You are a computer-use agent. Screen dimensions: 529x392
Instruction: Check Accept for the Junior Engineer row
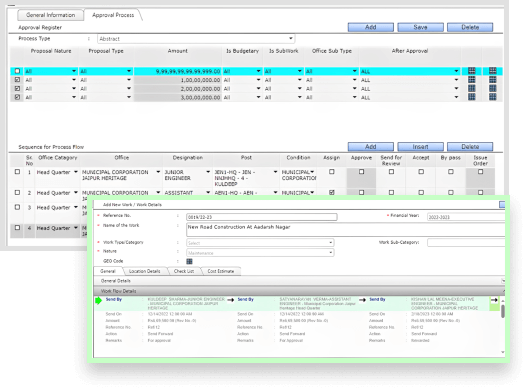pyautogui.click(x=421, y=172)
